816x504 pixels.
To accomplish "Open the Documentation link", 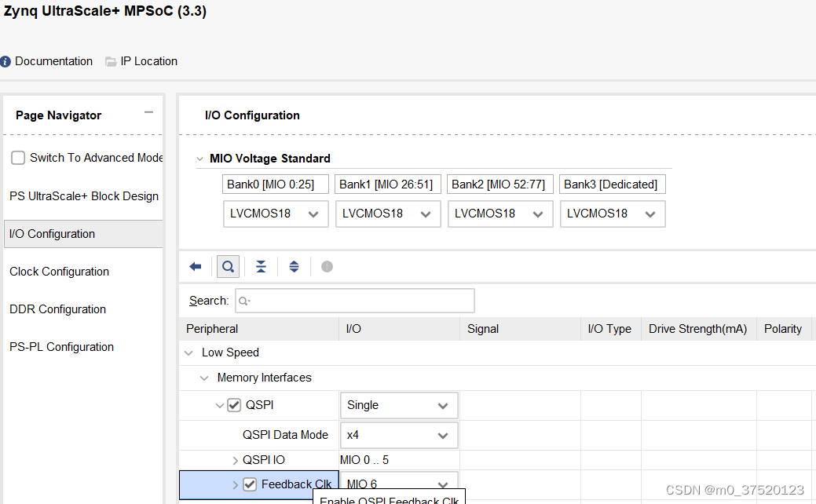I will click(53, 61).
